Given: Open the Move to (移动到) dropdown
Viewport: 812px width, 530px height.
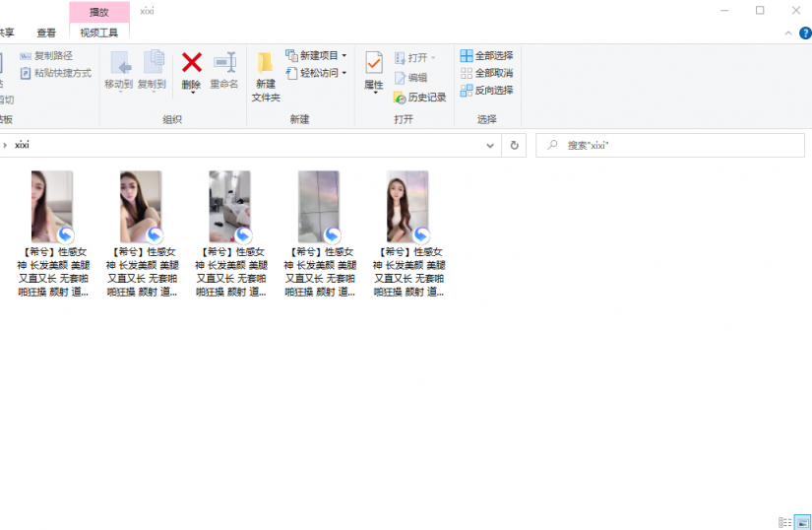Looking at the screenshot, I should [x=119, y=74].
